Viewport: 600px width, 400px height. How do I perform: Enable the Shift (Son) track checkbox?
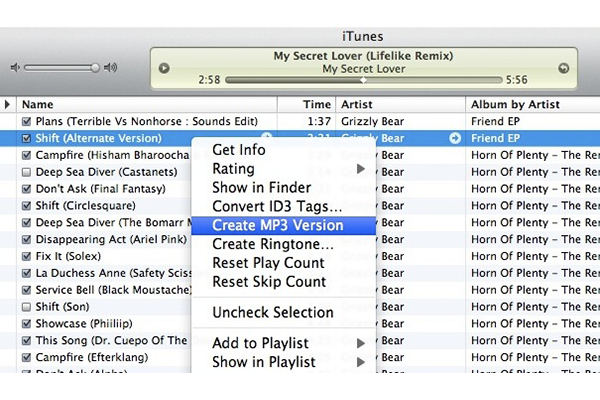[26, 306]
